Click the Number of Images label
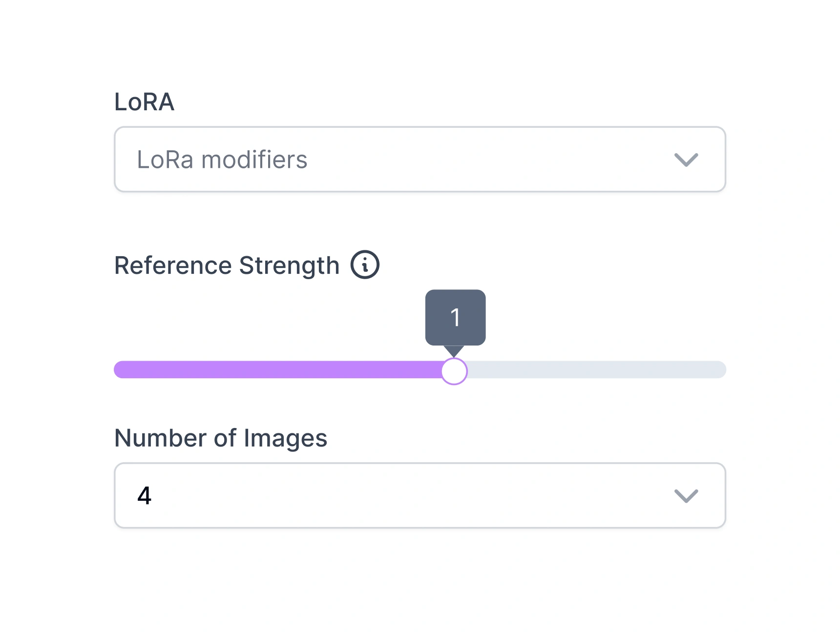This screenshot has width=840, height=632. point(221,438)
